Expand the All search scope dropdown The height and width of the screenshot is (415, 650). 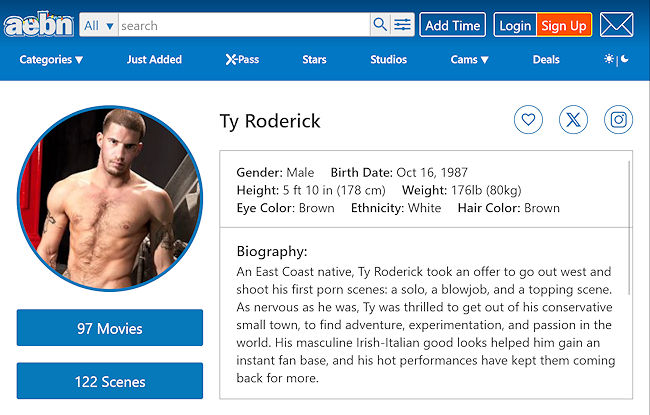pos(99,25)
